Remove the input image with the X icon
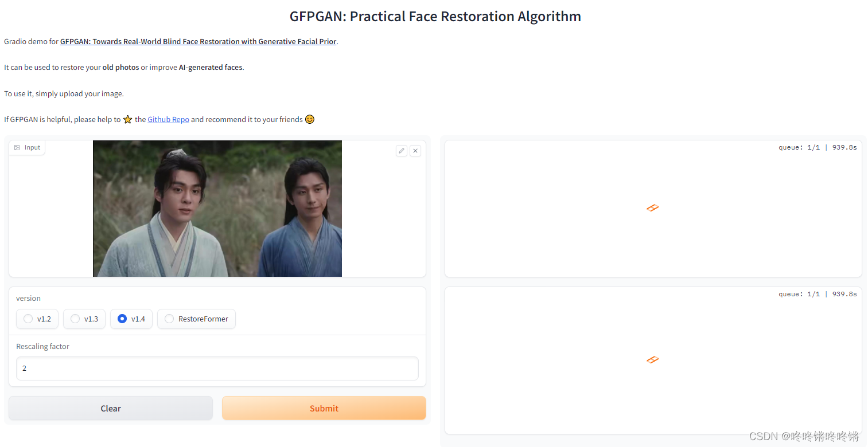This screenshot has width=868, height=447. coord(415,151)
